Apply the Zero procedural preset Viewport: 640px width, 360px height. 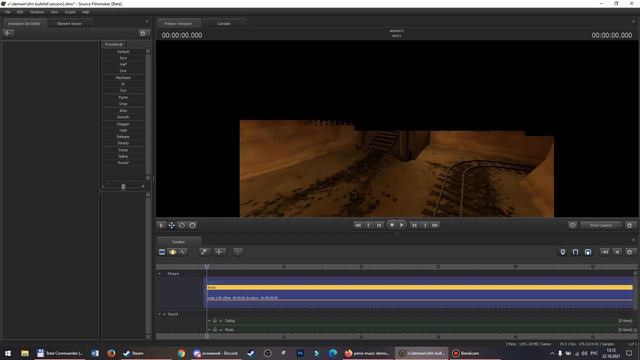tap(123, 58)
